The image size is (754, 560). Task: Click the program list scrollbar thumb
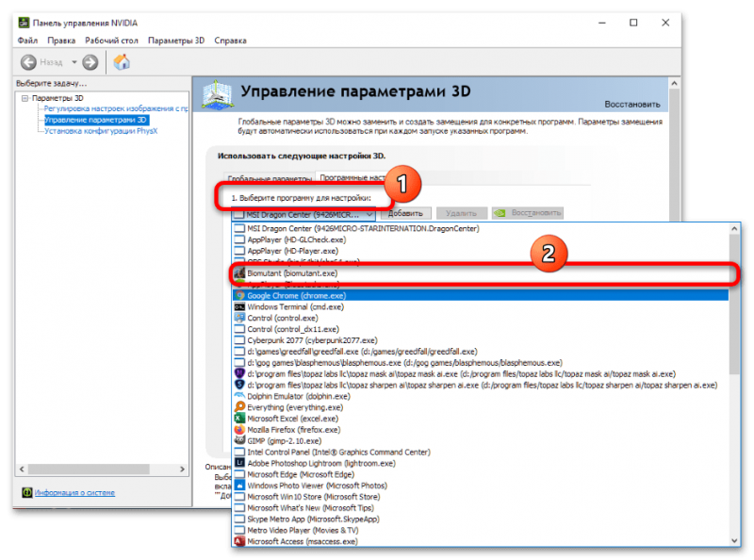(734, 305)
